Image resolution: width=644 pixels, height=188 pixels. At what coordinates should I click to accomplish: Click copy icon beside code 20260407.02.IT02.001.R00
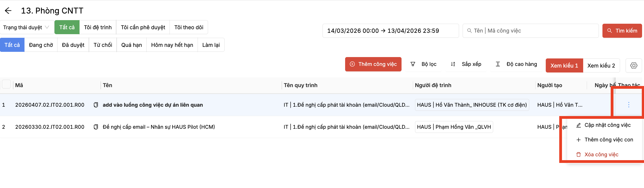pos(96,105)
